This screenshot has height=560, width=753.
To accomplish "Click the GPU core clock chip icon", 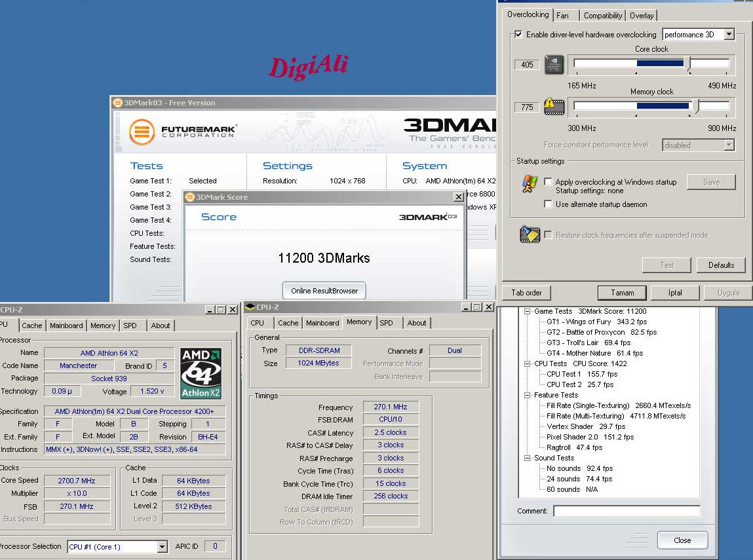I will (554, 64).
